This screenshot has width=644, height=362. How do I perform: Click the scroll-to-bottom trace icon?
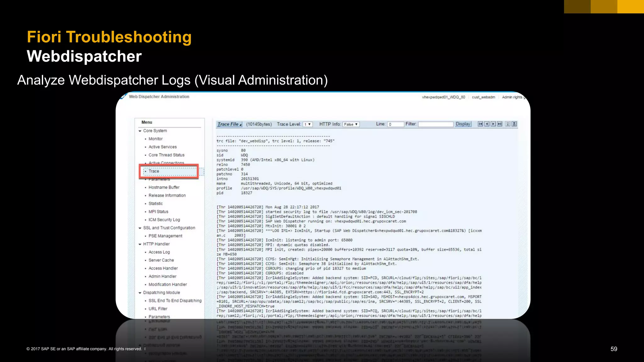(514, 124)
